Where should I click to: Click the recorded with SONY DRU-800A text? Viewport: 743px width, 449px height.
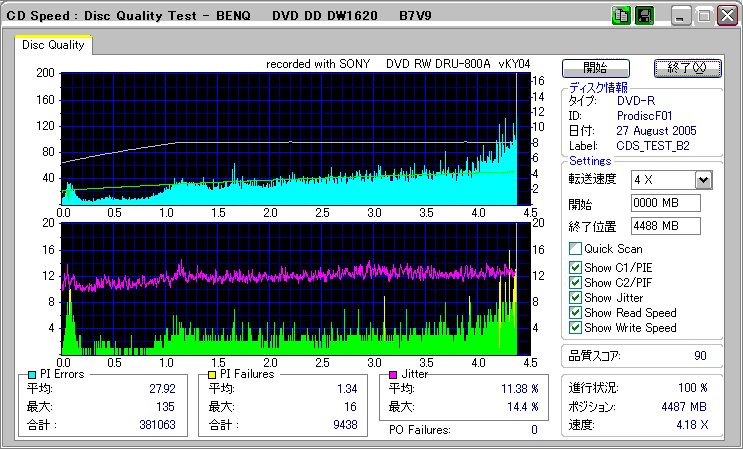(398, 64)
